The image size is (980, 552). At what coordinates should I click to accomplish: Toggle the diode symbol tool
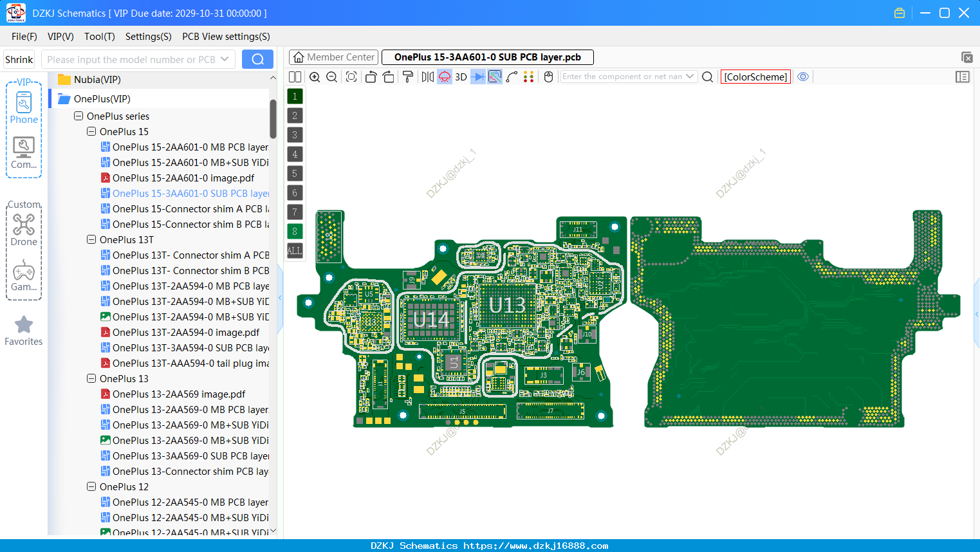478,77
